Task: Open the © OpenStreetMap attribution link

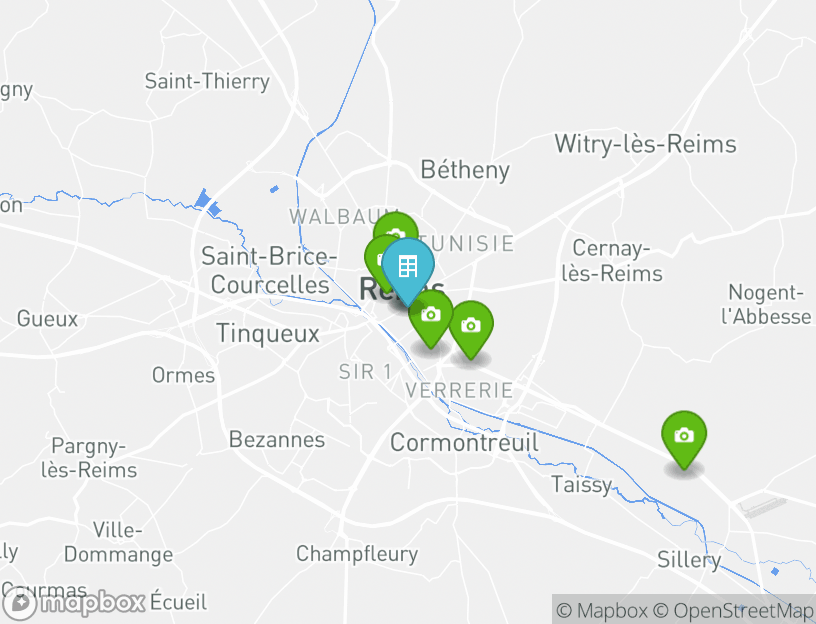Action: tap(733, 610)
